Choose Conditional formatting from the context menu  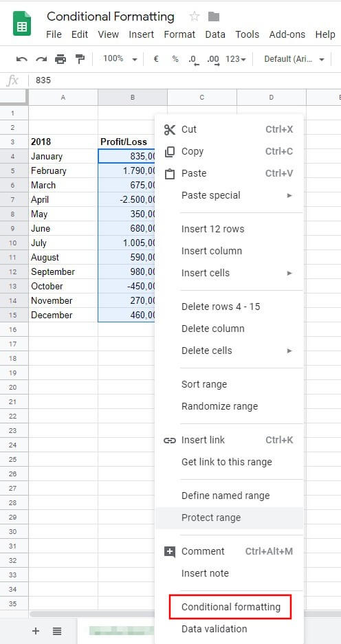pos(230,607)
